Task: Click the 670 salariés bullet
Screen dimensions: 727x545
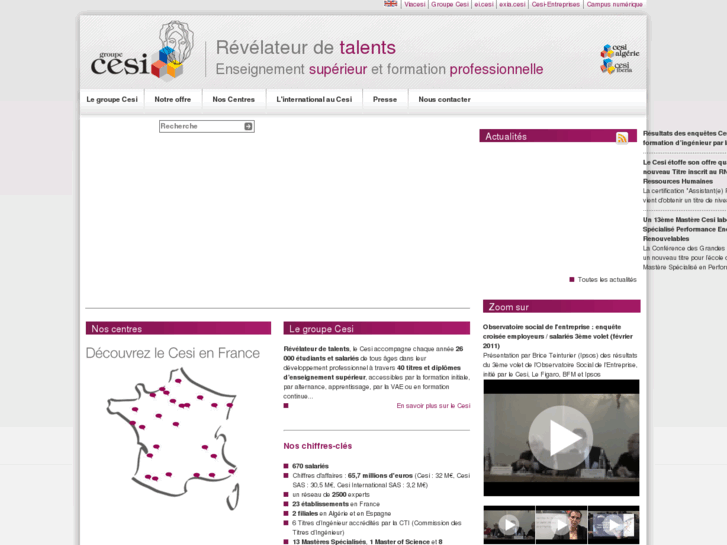Action: click(x=310, y=466)
